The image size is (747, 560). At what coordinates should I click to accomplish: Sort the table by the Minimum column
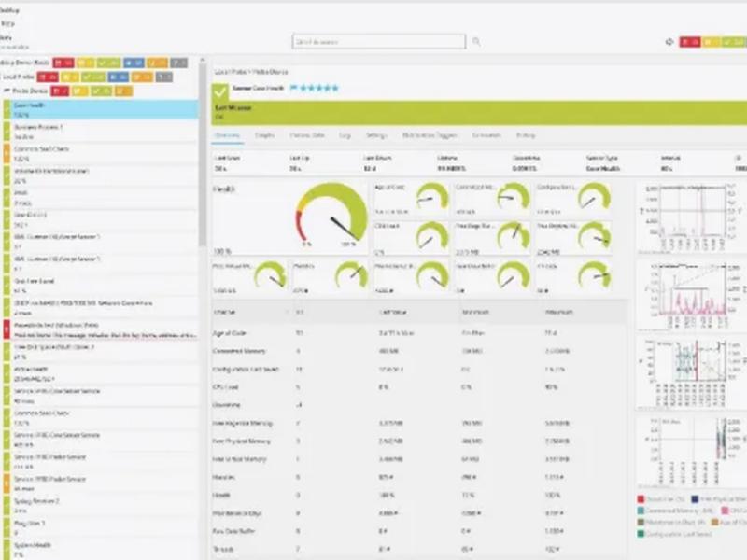[475, 313]
